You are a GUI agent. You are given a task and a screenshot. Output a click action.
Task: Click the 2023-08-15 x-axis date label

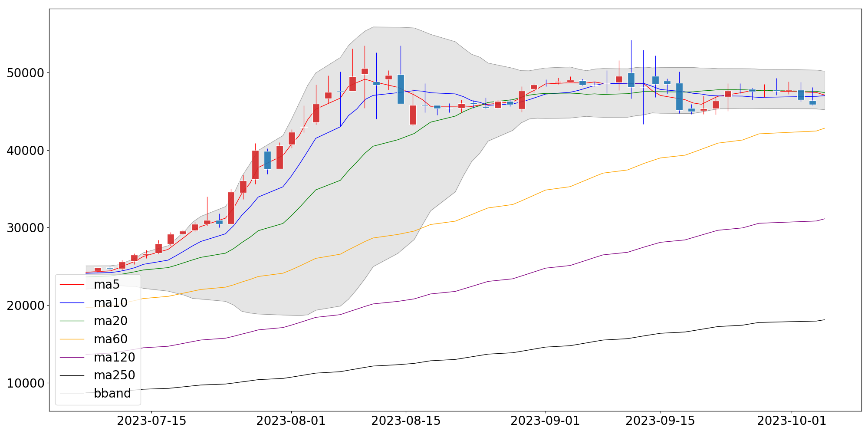coord(406,421)
